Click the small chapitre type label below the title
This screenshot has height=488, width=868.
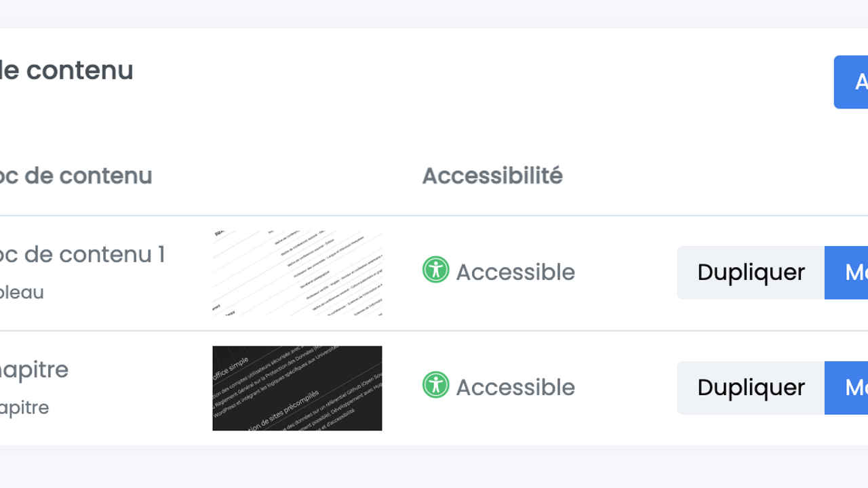(24, 408)
